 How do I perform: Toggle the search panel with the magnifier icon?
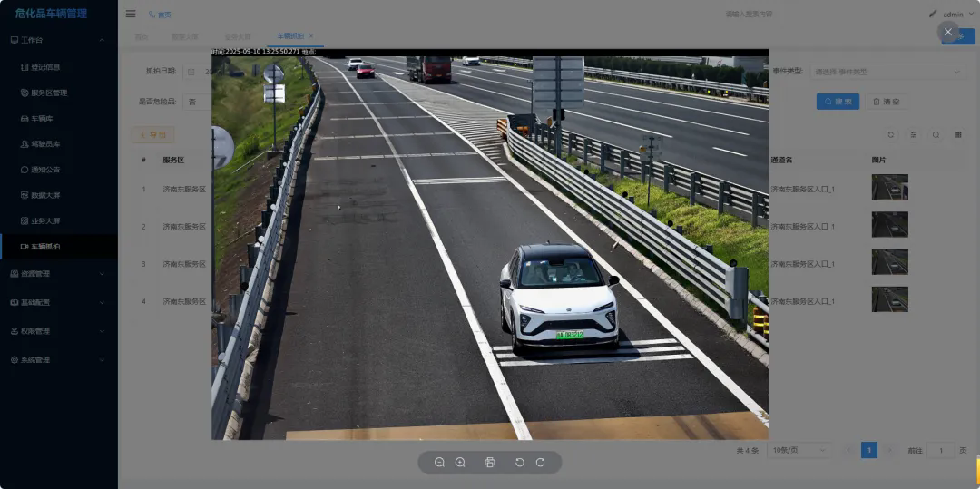pyautogui.click(x=936, y=134)
